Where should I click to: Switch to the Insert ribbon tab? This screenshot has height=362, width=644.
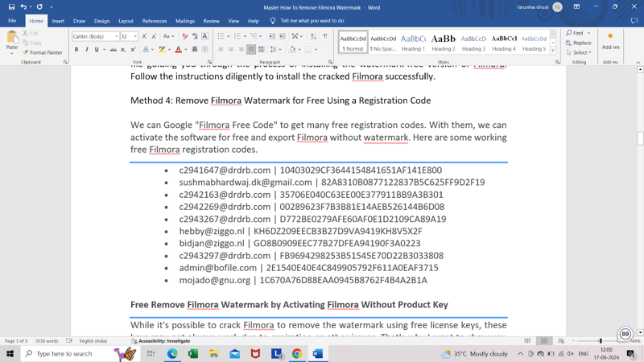click(58, 21)
